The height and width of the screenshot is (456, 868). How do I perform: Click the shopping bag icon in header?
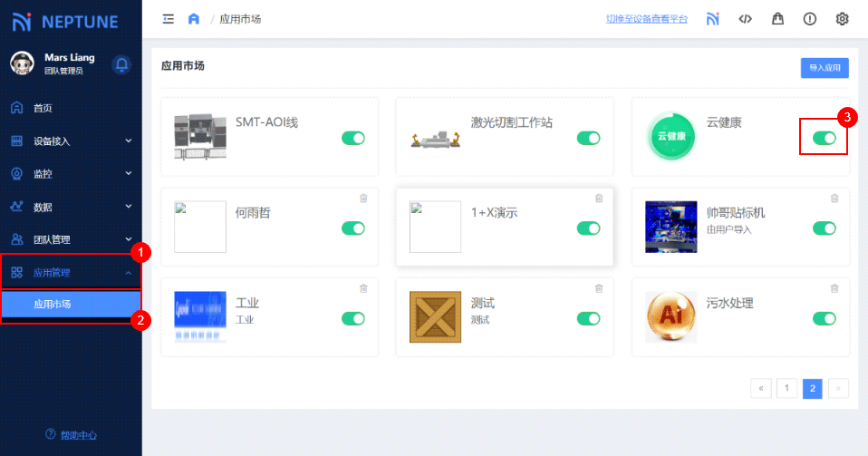tap(777, 19)
